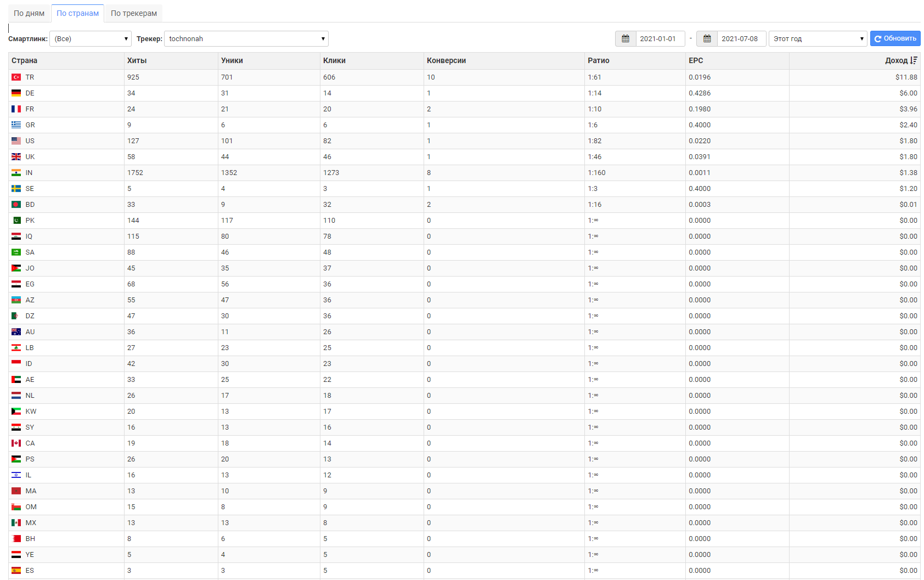Click the Egypt flag icon in EG row
The height and width of the screenshot is (580, 924).
pyautogui.click(x=16, y=284)
